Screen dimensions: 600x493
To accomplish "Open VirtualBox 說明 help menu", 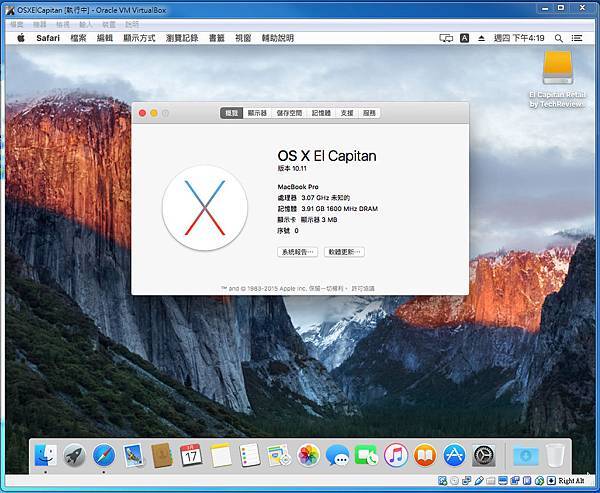I will [132, 24].
